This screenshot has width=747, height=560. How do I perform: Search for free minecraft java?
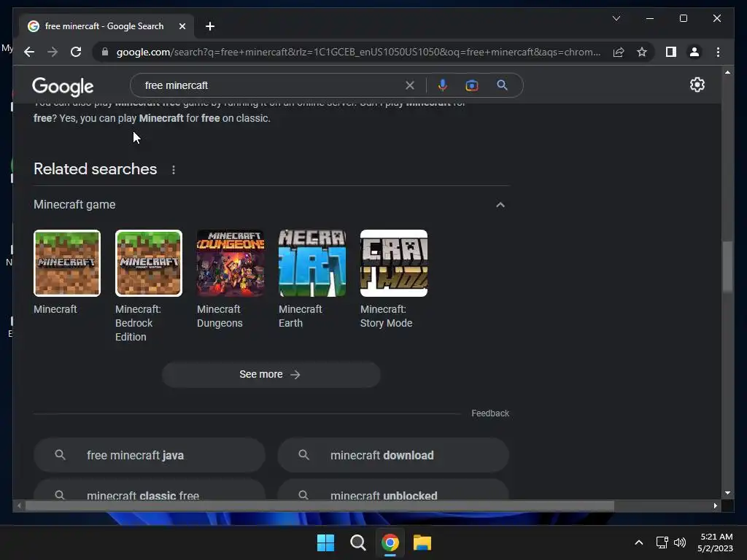[149, 455]
